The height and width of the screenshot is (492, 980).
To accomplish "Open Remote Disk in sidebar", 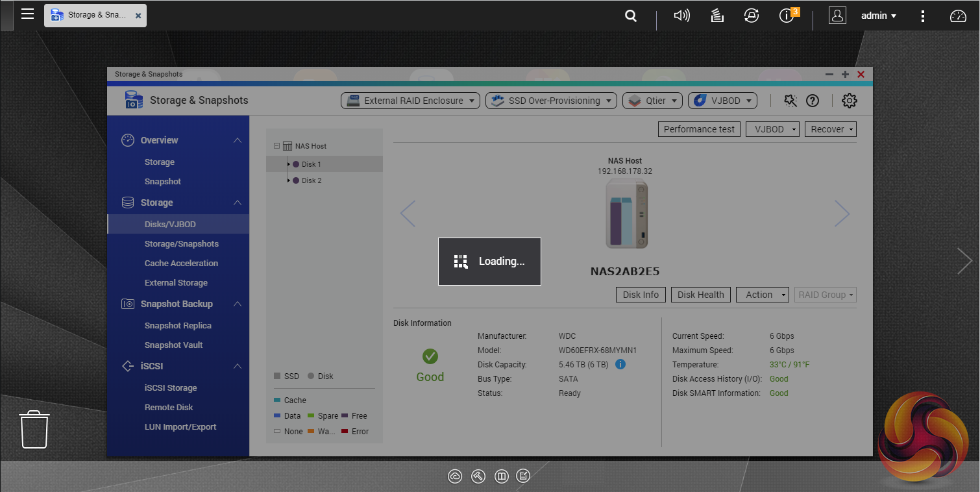I will pyautogui.click(x=169, y=407).
